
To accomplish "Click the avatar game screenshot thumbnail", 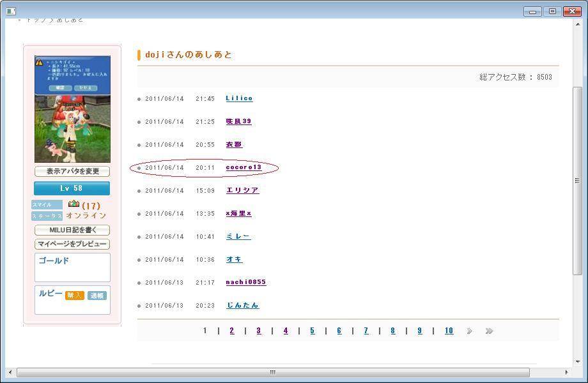I will (x=72, y=109).
